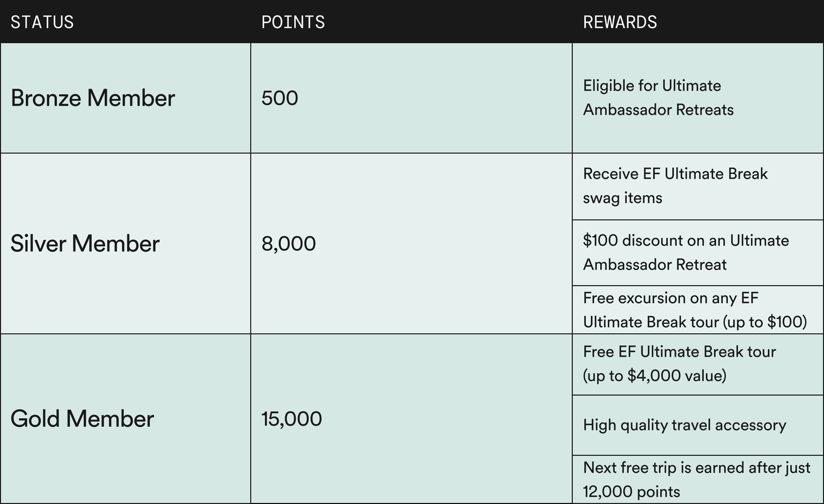The image size is (824, 504).
Task: Click the POINTS column header
Action: tap(293, 22)
